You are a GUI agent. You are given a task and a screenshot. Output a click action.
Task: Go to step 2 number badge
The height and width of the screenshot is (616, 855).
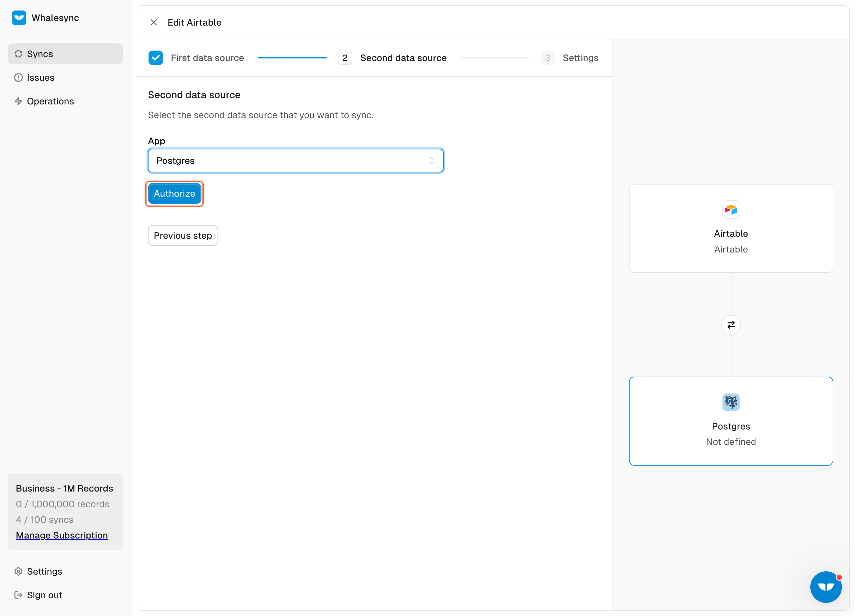click(345, 58)
